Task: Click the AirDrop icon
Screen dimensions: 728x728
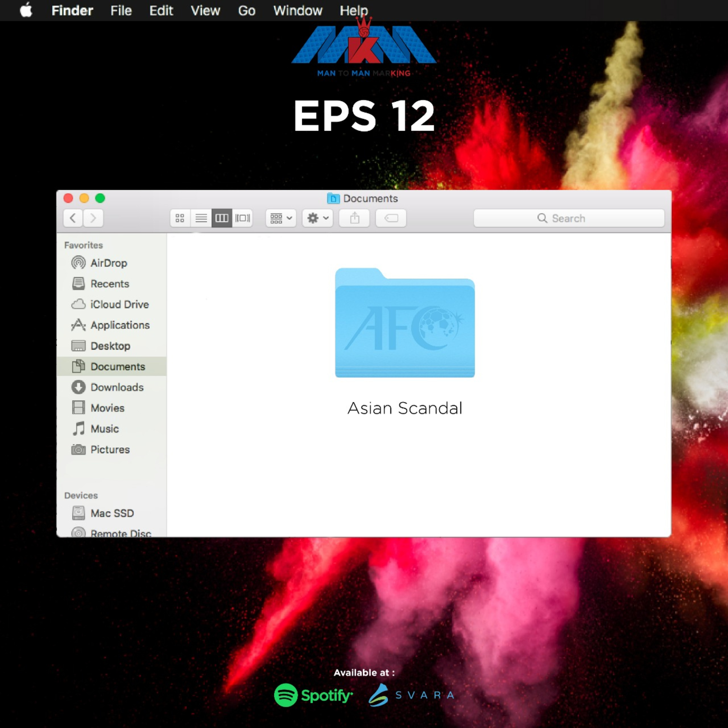Action: [78, 263]
